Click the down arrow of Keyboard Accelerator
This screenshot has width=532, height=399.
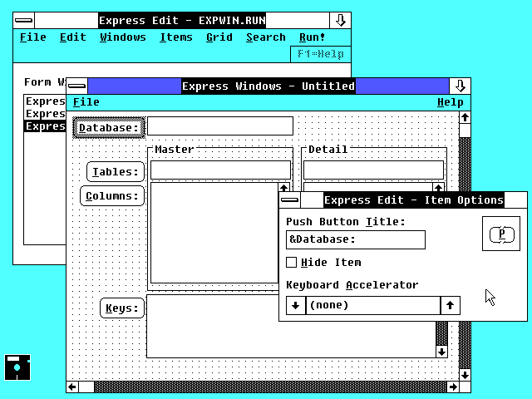296,305
